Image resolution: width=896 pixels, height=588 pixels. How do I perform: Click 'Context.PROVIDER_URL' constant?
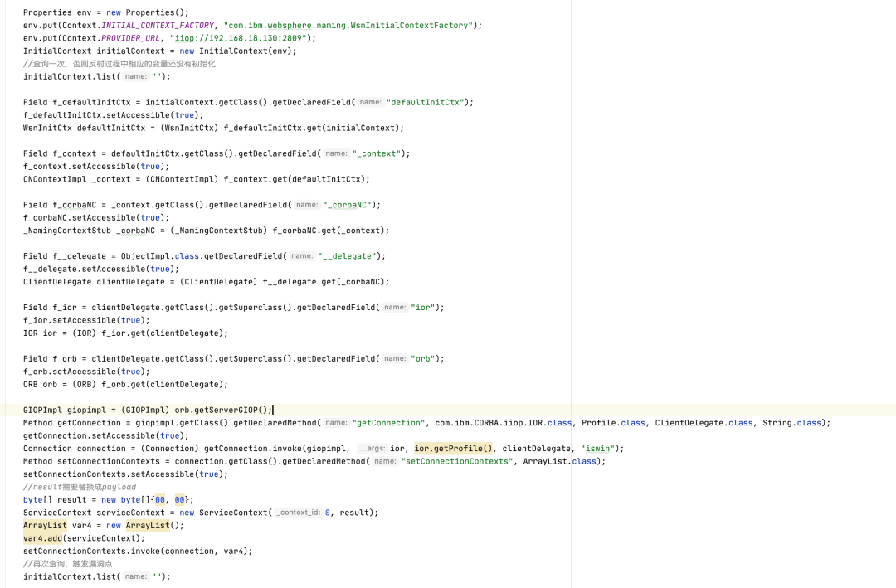111,38
